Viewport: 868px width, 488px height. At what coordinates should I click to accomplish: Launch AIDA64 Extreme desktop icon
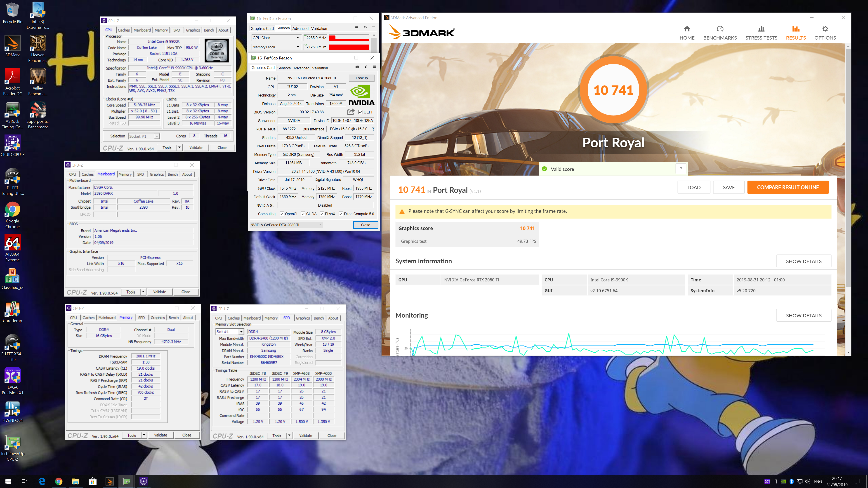pos(12,248)
